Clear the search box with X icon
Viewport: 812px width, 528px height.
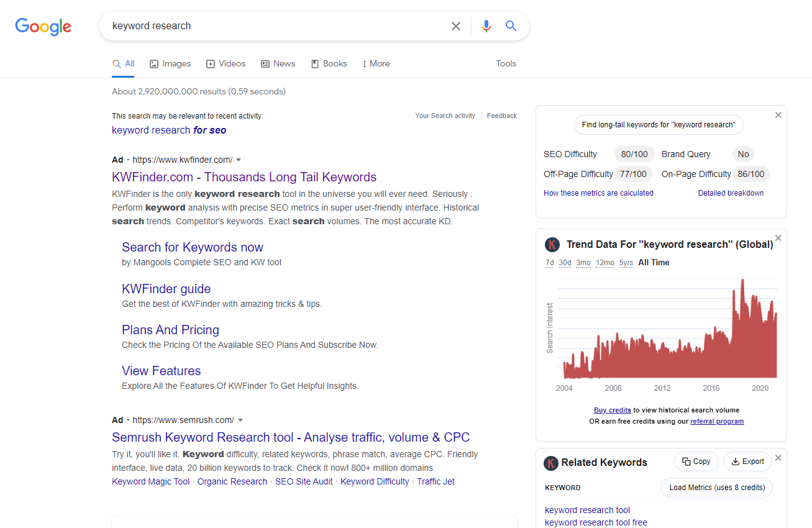click(x=456, y=26)
